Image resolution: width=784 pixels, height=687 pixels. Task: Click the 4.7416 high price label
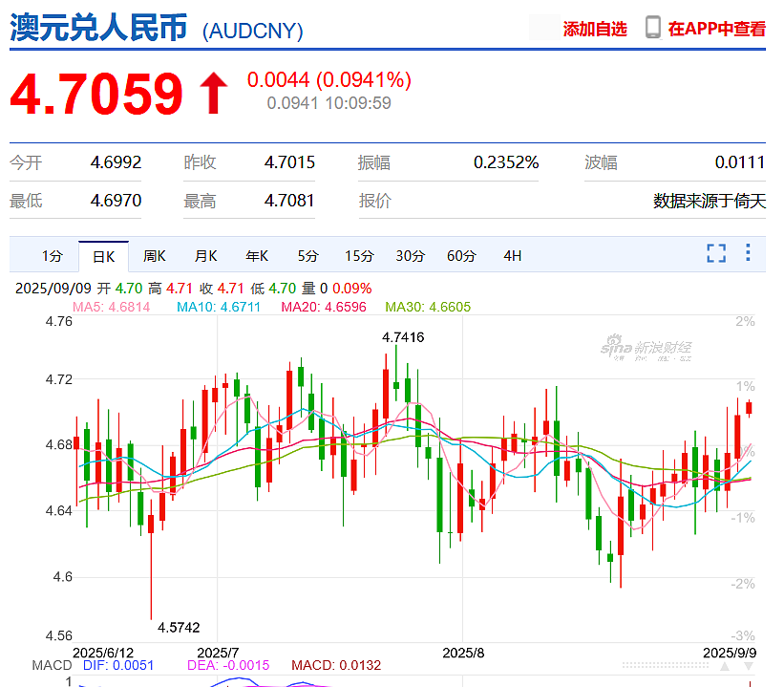tap(403, 337)
